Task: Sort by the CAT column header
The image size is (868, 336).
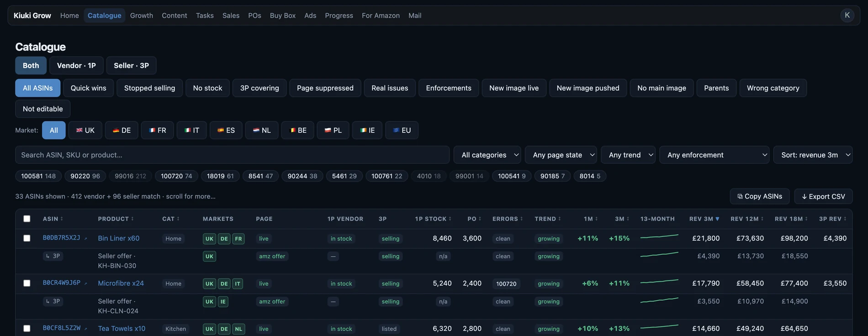Action: click(170, 219)
